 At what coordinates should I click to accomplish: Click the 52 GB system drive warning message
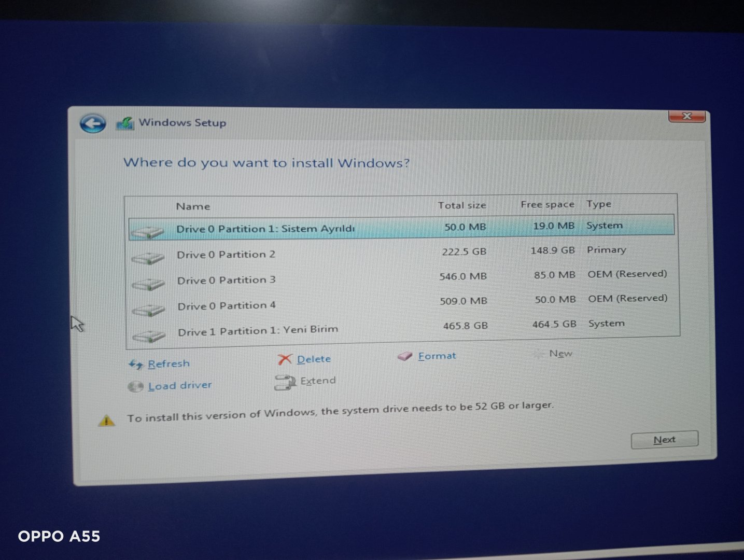[x=340, y=411]
